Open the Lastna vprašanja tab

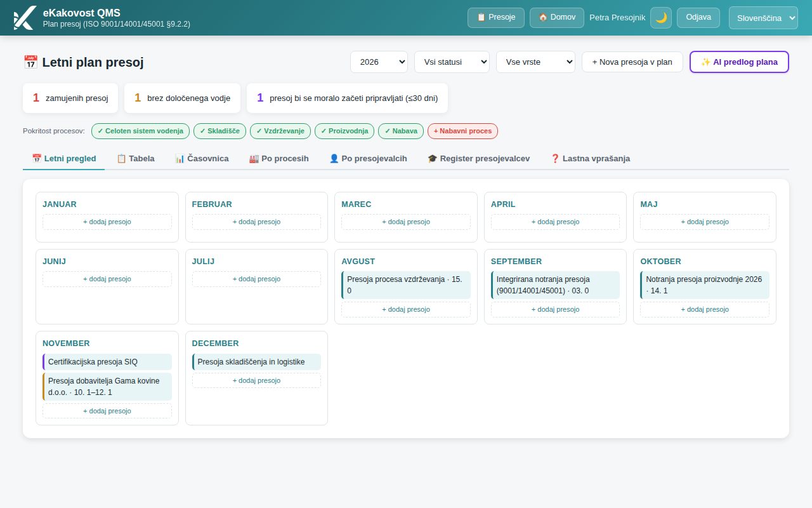tap(590, 159)
